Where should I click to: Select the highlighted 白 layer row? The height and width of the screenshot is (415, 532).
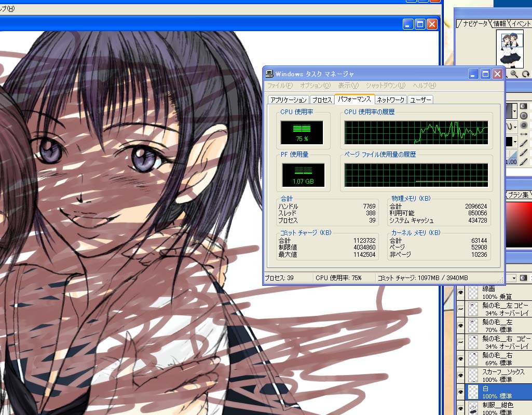498,392
